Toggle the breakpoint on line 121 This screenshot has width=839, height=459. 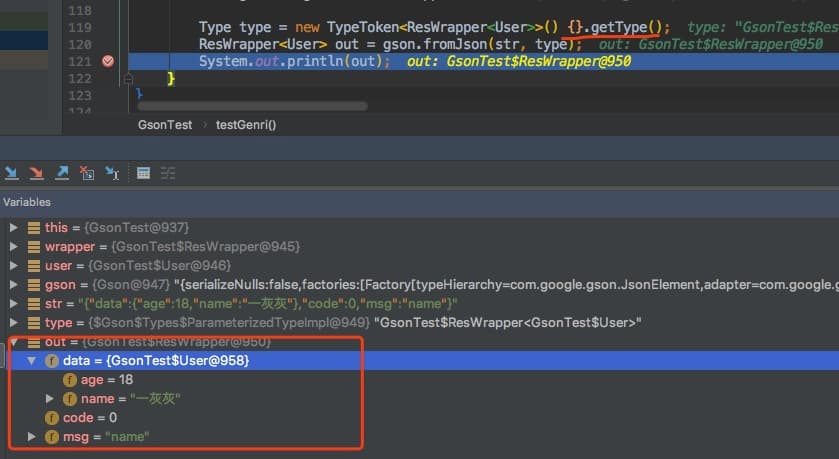pos(108,61)
